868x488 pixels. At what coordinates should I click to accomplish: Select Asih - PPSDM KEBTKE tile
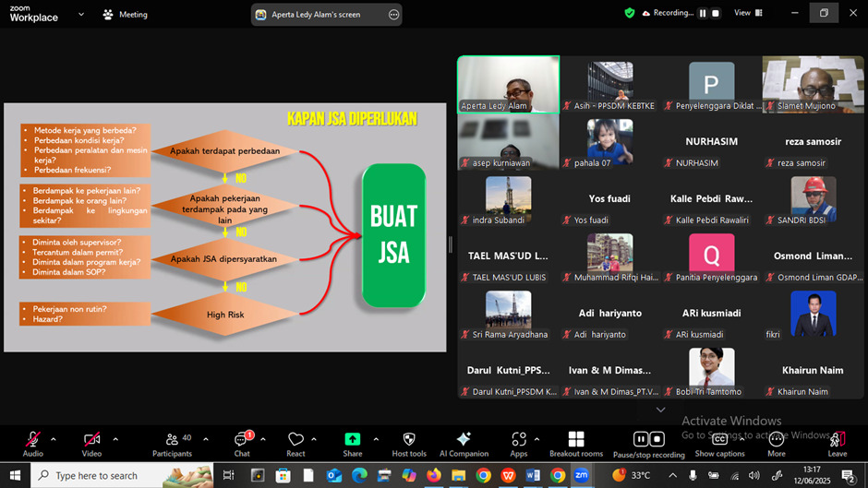pyautogui.click(x=610, y=84)
